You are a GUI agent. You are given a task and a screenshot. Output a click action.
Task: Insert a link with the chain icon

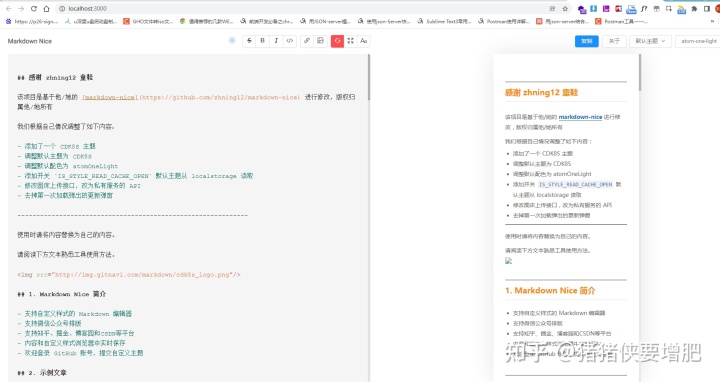pos(307,41)
